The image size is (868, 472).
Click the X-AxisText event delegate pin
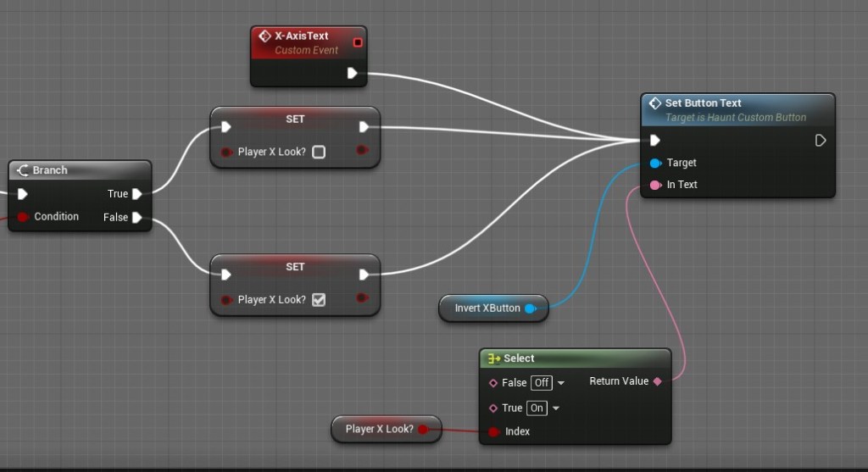[x=358, y=42]
